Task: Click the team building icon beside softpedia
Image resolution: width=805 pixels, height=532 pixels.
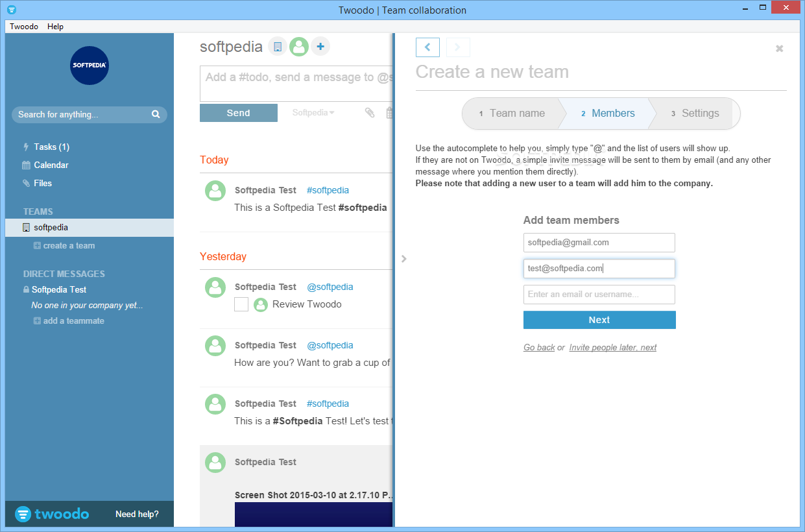Action: click(x=278, y=46)
